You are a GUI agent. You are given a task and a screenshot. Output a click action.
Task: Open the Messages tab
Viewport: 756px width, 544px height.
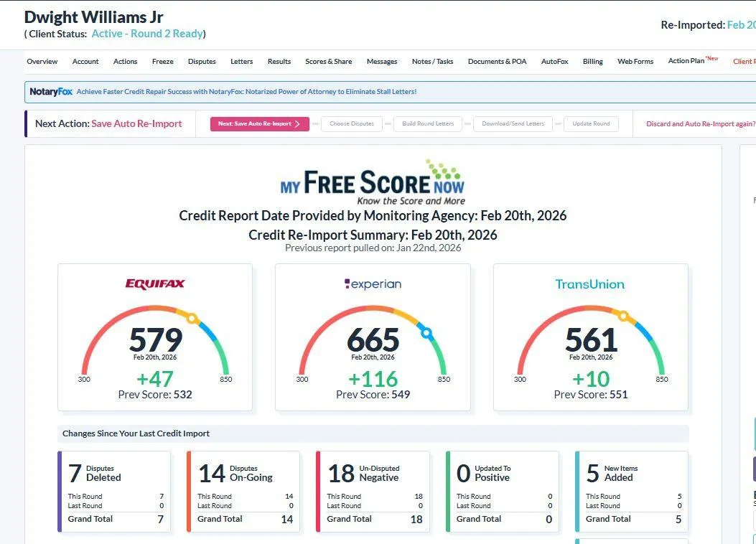pos(382,61)
